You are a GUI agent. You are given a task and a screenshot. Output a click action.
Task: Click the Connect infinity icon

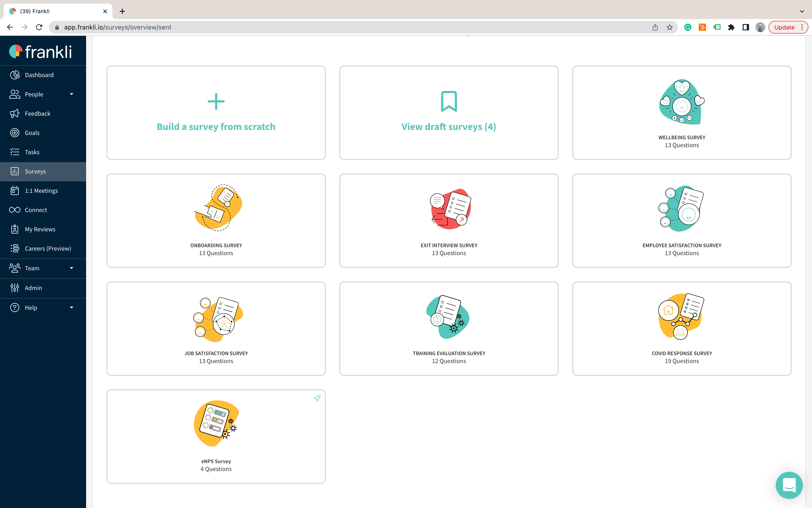(14, 210)
